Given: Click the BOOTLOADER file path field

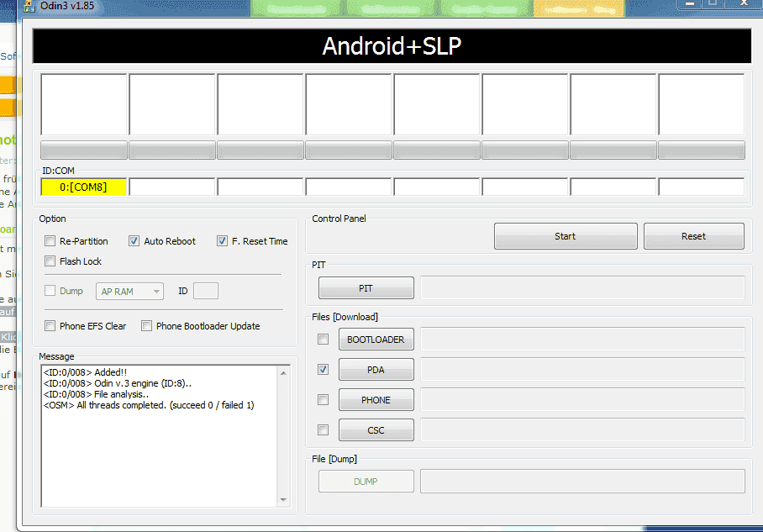Looking at the screenshot, I should pos(582,339).
